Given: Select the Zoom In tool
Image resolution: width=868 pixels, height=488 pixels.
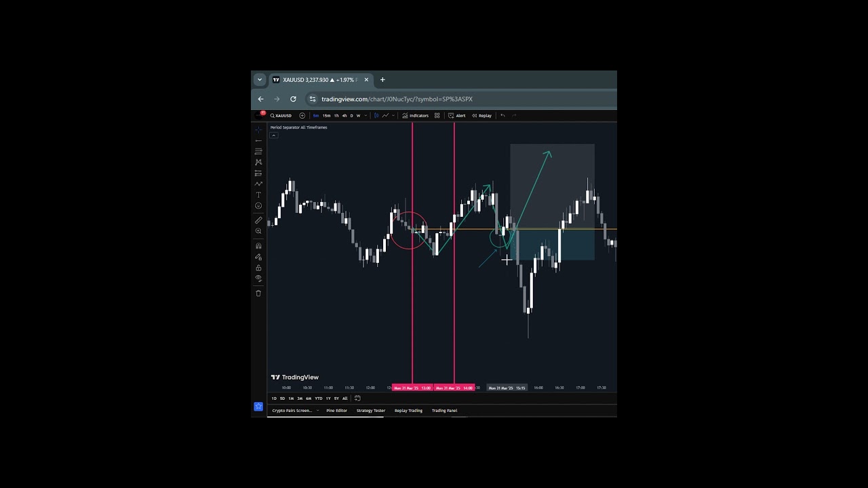Looking at the screenshot, I should pyautogui.click(x=258, y=231).
